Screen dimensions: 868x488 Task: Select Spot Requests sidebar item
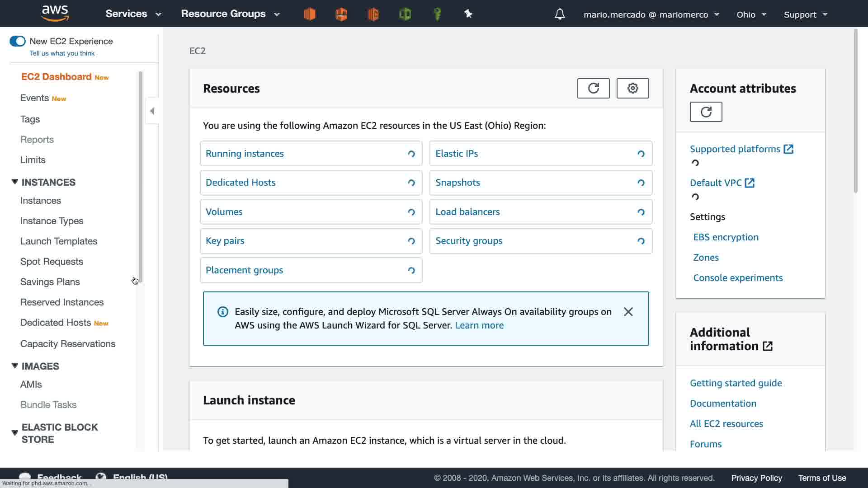(52, 262)
